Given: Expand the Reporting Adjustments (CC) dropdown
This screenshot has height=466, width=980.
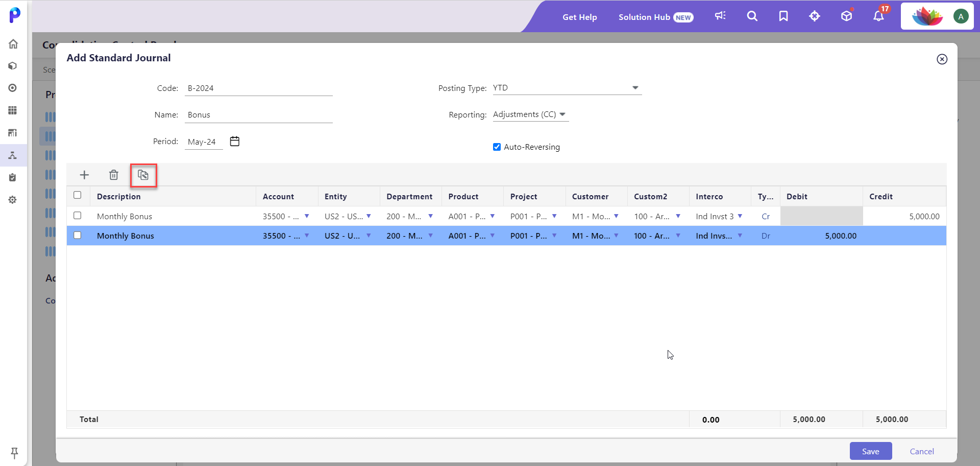Looking at the screenshot, I should (x=562, y=114).
